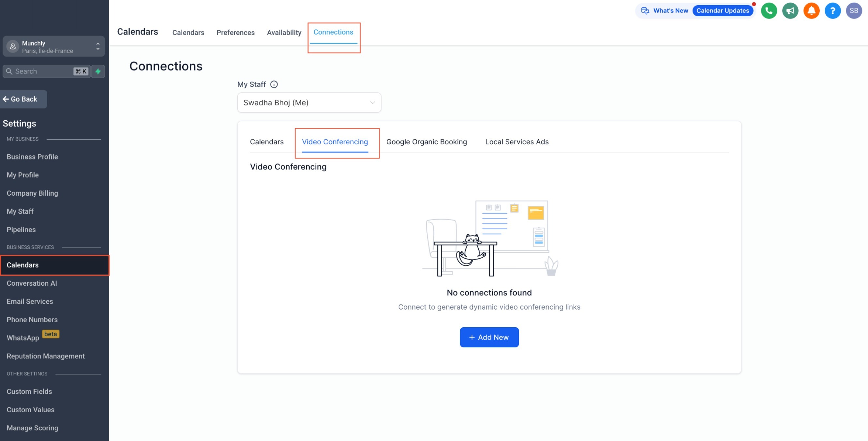Switch to the Availability tab
This screenshot has width=868, height=441.
click(284, 33)
